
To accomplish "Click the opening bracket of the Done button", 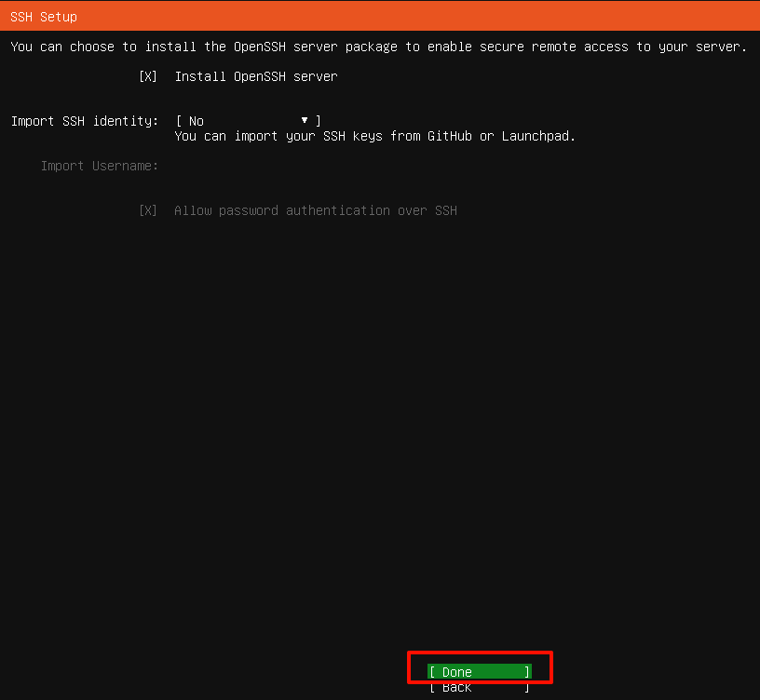I will tap(431, 672).
